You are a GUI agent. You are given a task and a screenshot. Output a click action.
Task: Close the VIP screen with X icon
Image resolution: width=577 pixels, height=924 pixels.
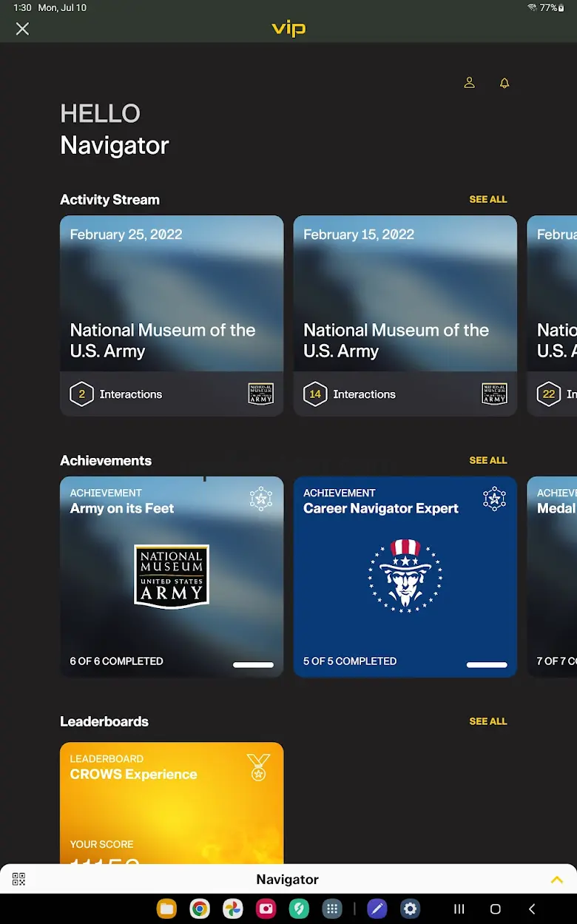tap(22, 29)
